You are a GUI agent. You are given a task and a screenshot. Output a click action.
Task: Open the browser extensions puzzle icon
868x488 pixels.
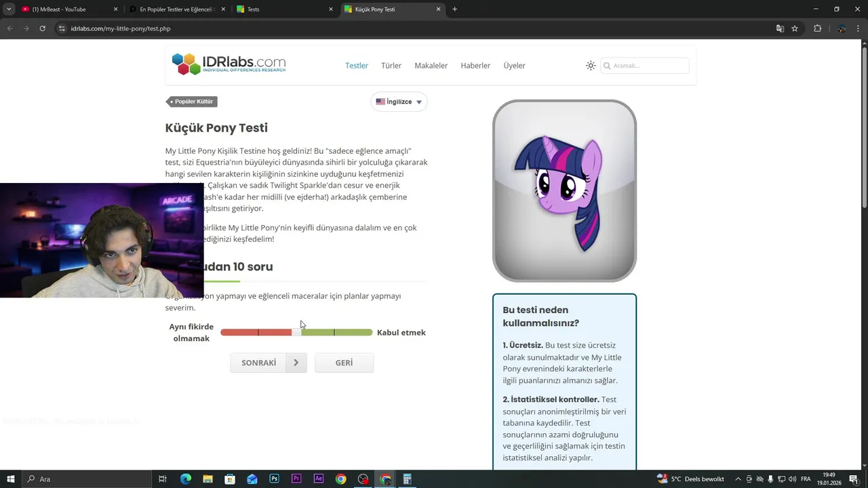pos(817,28)
